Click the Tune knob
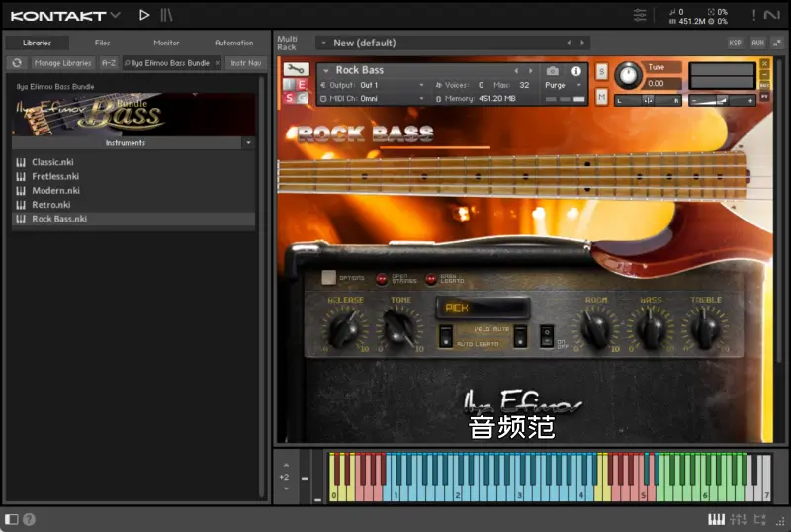This screenshot has height=532, width=791. click(628, 75)
